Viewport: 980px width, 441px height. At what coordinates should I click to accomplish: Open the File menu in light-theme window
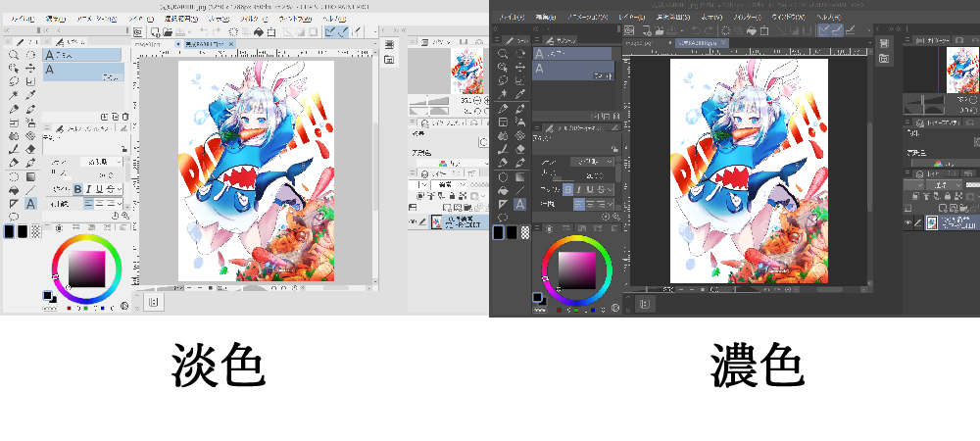(x=23, y=18)
